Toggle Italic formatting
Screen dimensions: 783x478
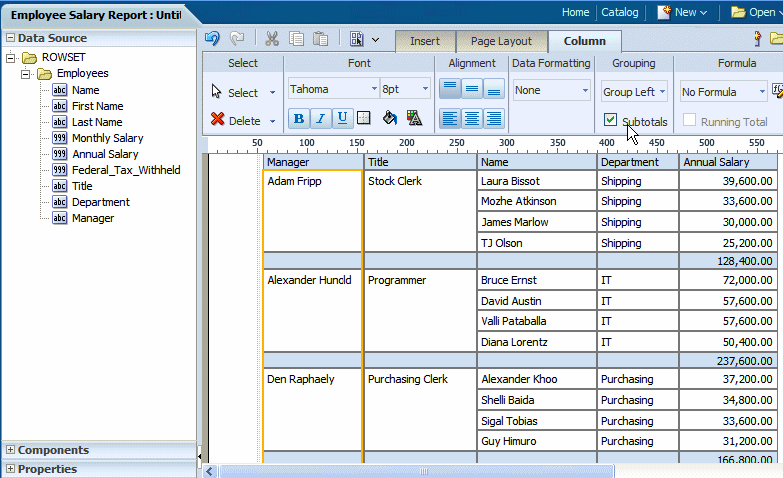click(321, 118)
